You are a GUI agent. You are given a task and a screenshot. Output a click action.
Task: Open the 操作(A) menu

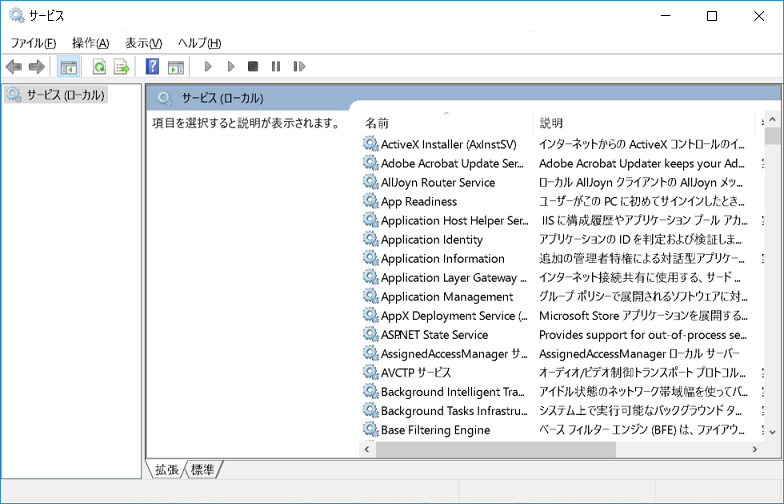(90, 43)
